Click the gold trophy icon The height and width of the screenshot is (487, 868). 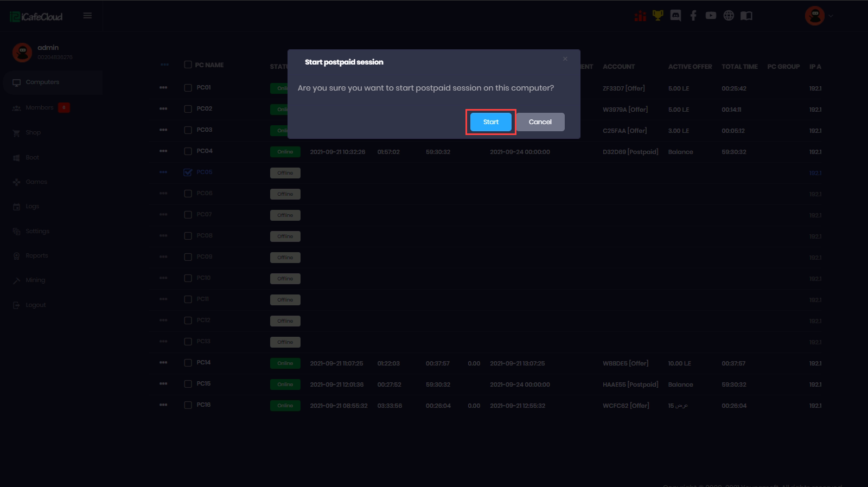pyautogui.click(x=658, y=16)
